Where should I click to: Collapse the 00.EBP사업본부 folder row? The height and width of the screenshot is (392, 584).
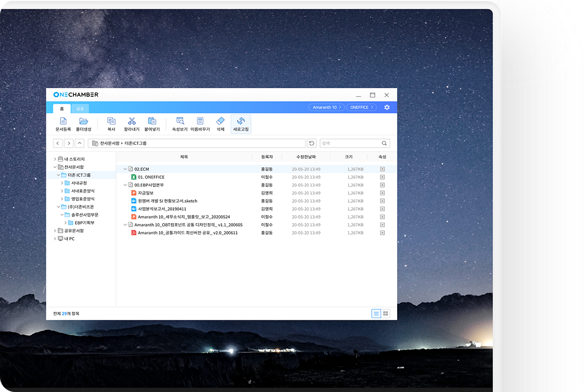(x=125, y=185)
